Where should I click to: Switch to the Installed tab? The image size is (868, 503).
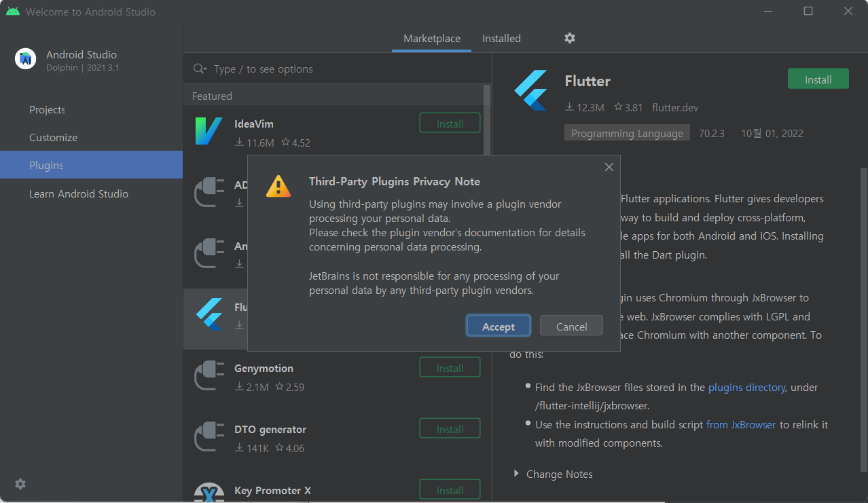tap(501, 39)
